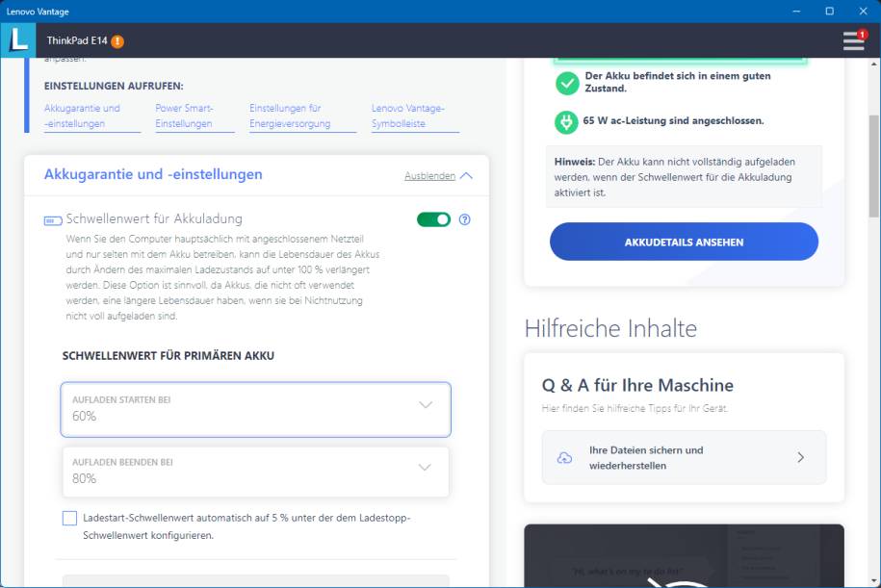Minimize the Lenovo Vantage window
The image size is (881, 588).
pyautogui.click(x=796, y=12)
